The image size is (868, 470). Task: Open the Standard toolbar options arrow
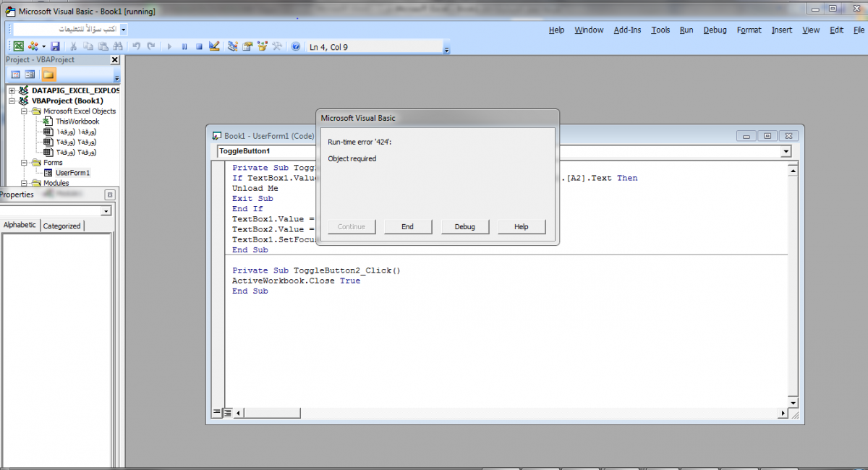(446, 48)
